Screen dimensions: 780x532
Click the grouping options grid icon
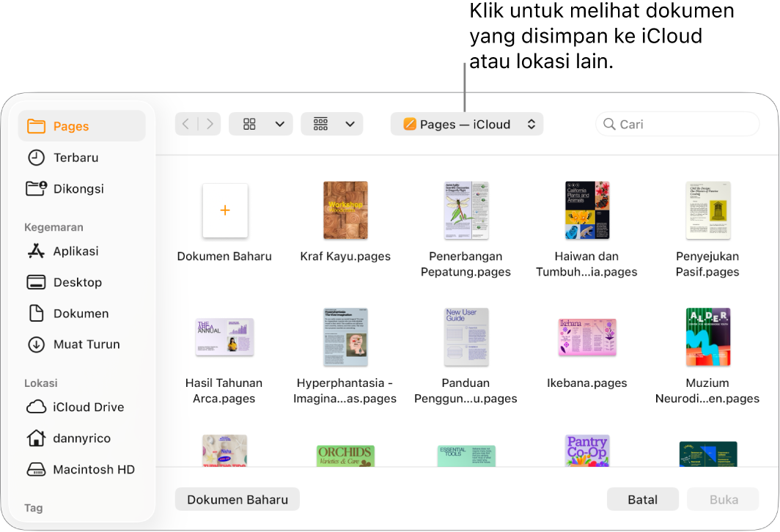[x=320, y=124]
